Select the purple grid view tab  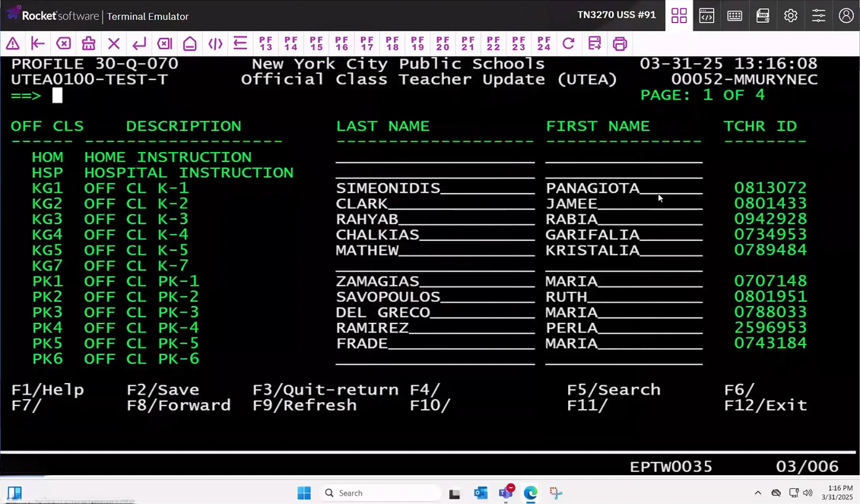pyautogui.click(x=679, y=16)
